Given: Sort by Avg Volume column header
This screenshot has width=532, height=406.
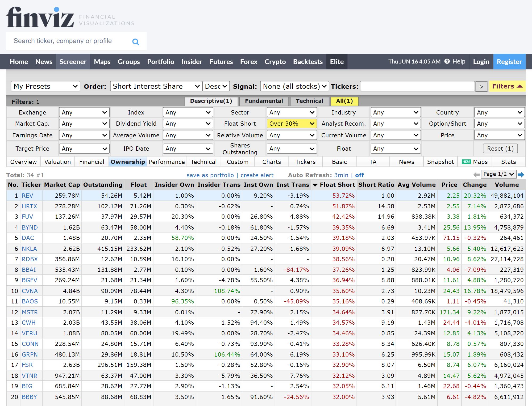Looking at the screenshot, I should point(417,185).
